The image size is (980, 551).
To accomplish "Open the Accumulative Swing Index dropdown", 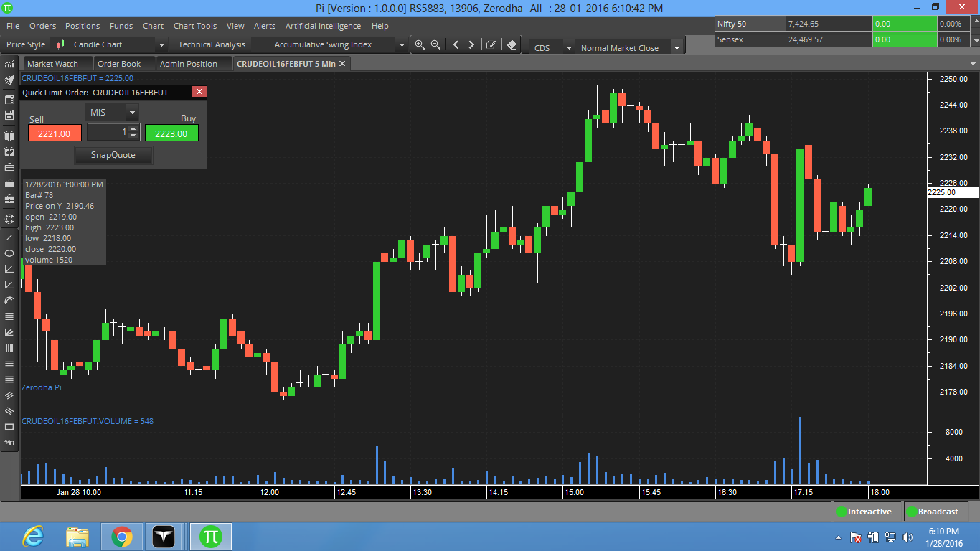I will click(402, 44).
